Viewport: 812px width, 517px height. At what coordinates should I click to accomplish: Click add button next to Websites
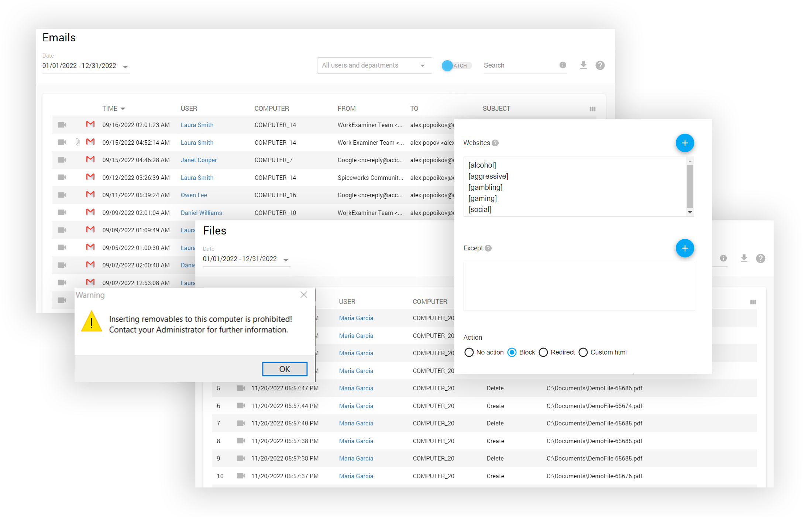point(684,143)
